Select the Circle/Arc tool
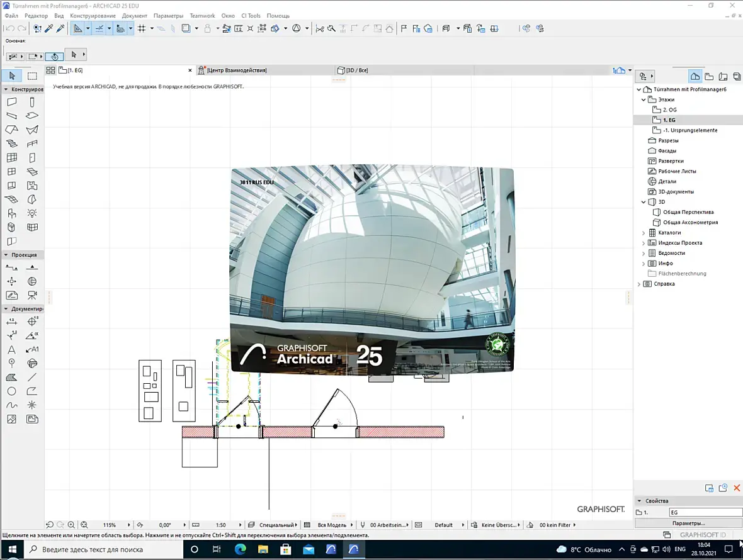The image size is (743, 560). pyautogui.click(x=12, y=391)
